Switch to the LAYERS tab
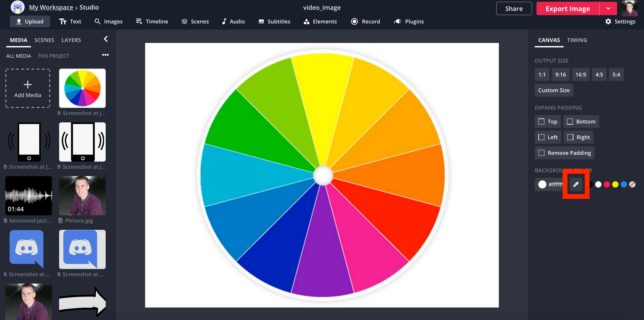Image resolution: width=644 pixels, height=320 pixels. pyautogui.click(x=71, y=40)
